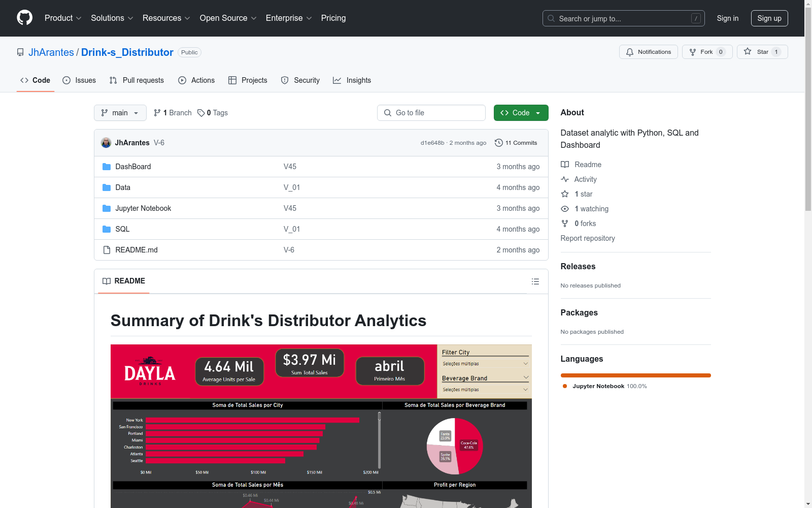This screenshot has height=508, width=812.
Task: Click the Jupyter Notebook language color dot
Action: coord(565,386)
